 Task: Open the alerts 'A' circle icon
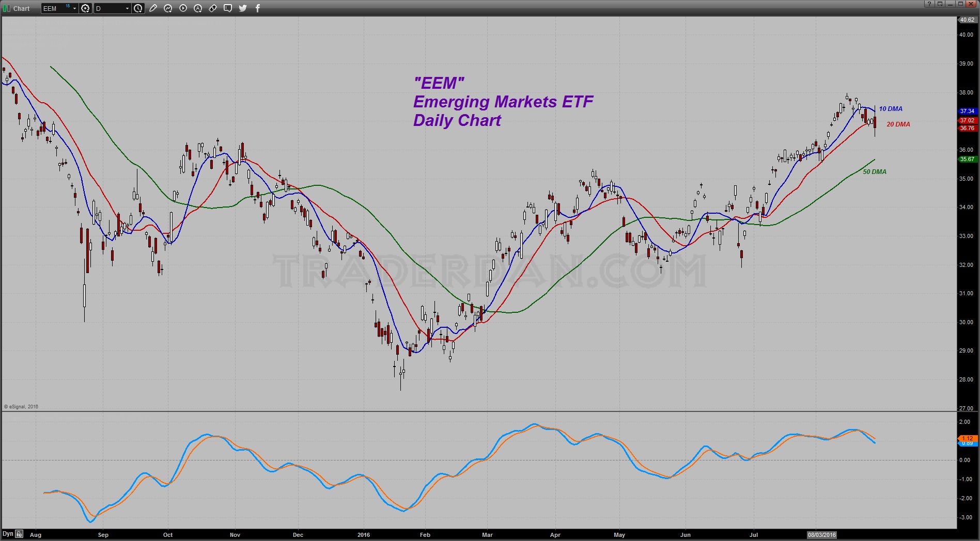(x=198, y=8)
